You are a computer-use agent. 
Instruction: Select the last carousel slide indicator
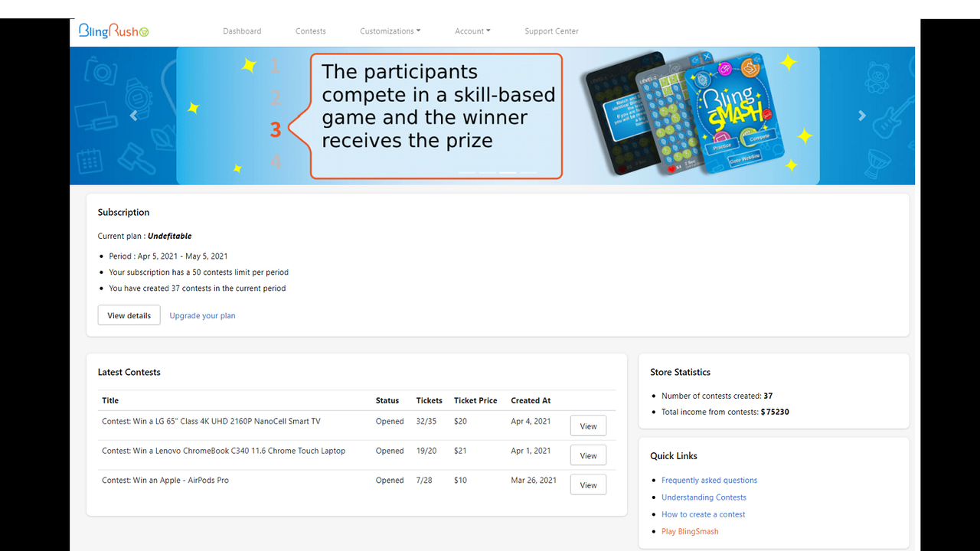coord(528,173)
